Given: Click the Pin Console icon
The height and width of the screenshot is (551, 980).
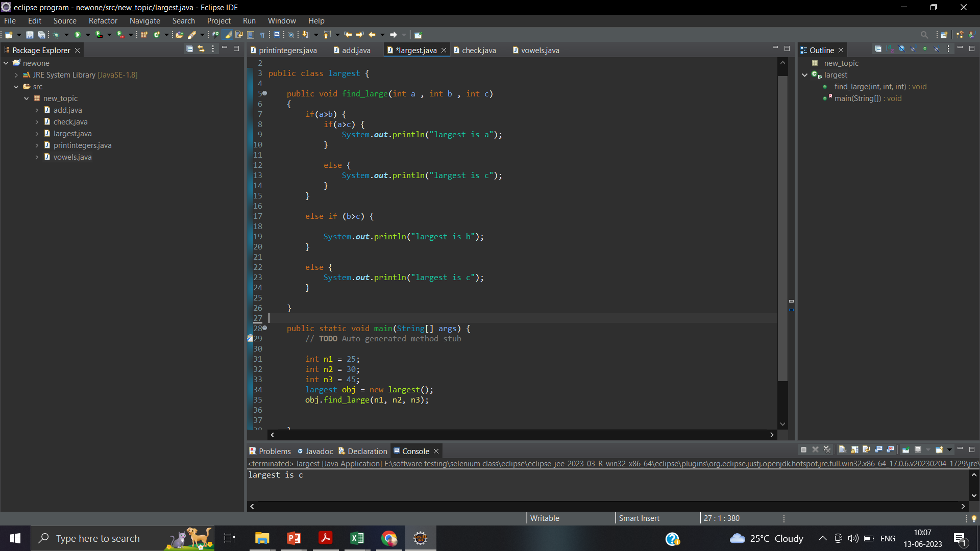Looking at the screenshot, I should [x=906, y=449].
